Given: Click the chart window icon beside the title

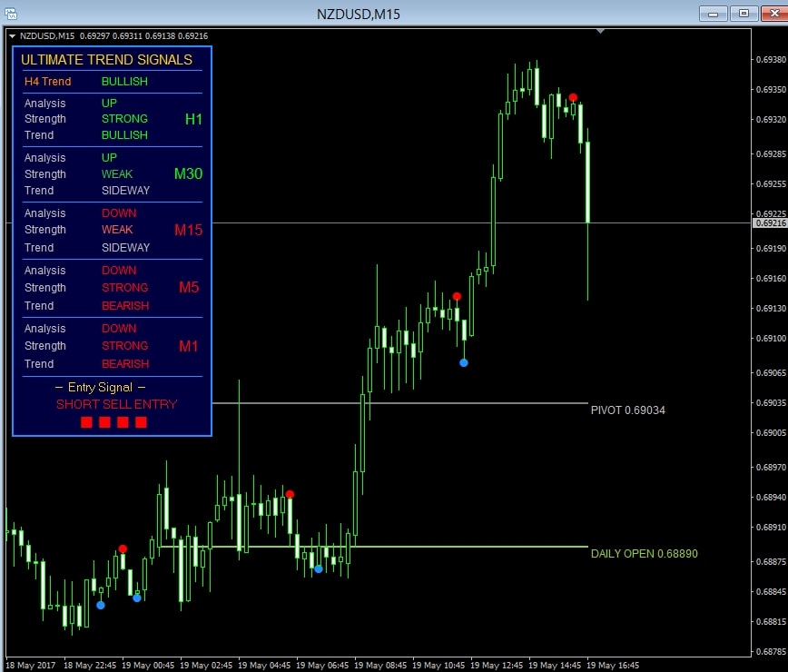Looking at the screenshot, I should [x=11, y=14].
